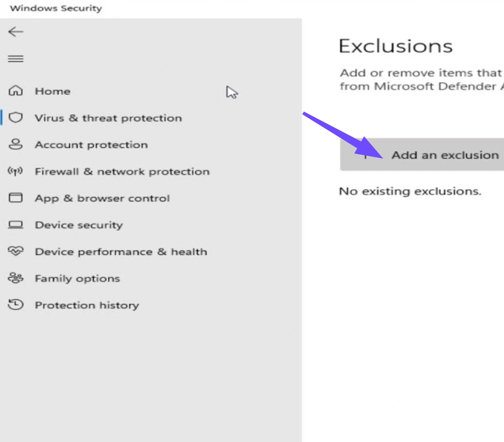The height and width of the screenshot is (442, 504).
Task: Click the heart pulse health icon
Action: click(16, 251)
